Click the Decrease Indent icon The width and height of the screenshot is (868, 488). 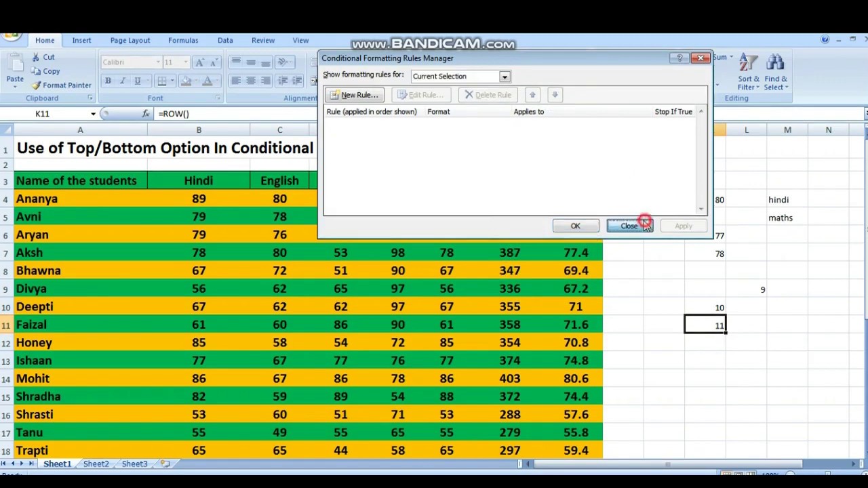283,81
